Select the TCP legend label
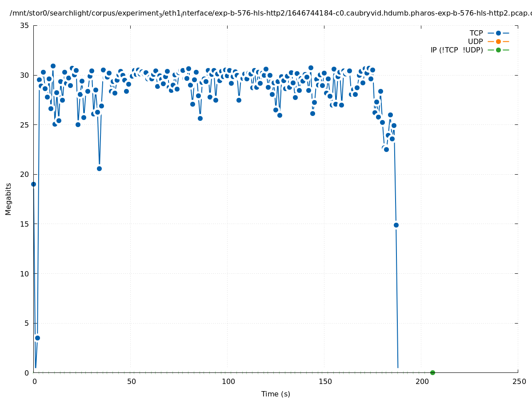The width and height of the screenshot is (532, 400). pyautogui.click(x=476, y=33)
